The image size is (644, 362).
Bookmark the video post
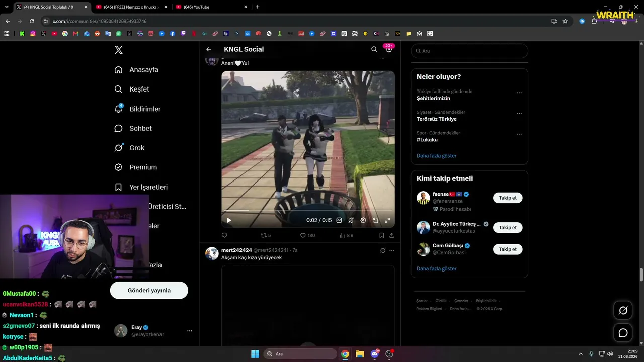coord(382,235)
